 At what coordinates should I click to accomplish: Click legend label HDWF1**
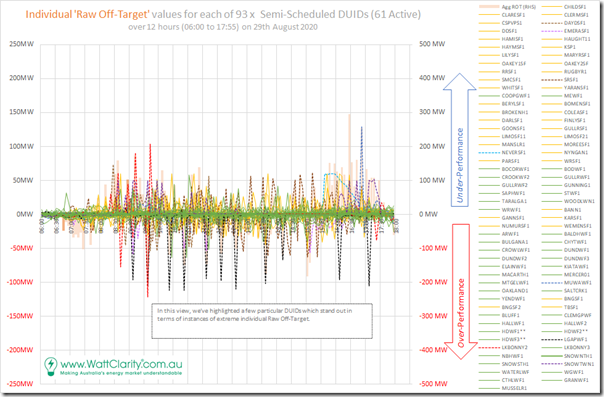click(513, 331)
